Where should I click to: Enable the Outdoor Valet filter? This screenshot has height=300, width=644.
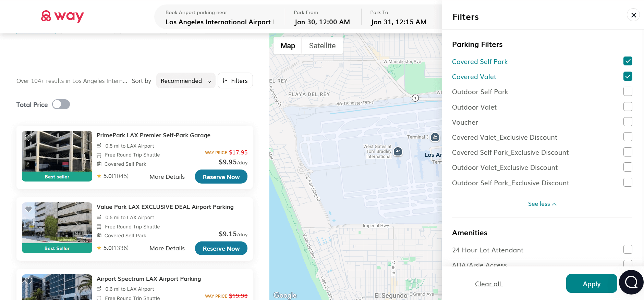pyautogui.click(x=628, y=107)
